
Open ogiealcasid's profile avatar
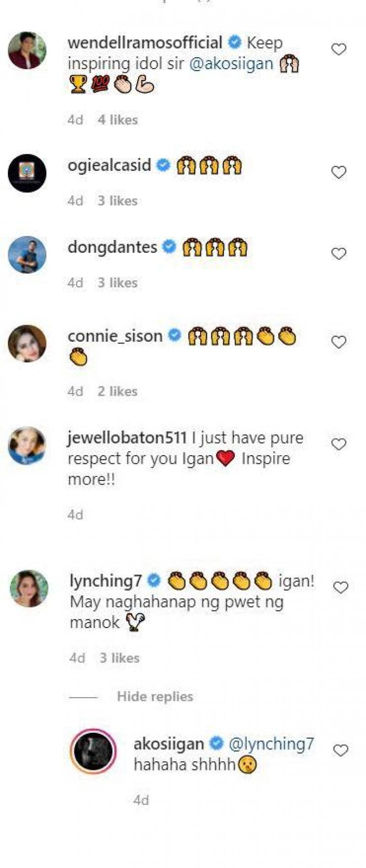(27, 173)
